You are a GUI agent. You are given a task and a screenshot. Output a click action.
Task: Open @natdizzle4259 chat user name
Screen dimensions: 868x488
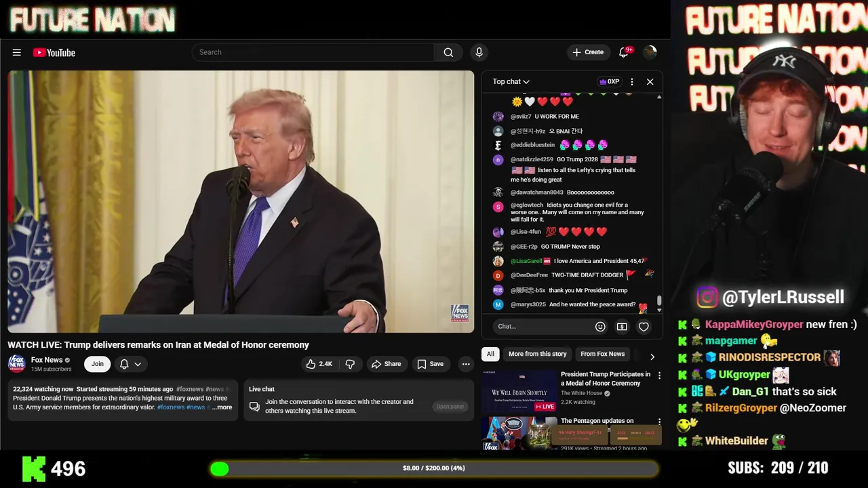pyautogui.click(x=532, y=159)
